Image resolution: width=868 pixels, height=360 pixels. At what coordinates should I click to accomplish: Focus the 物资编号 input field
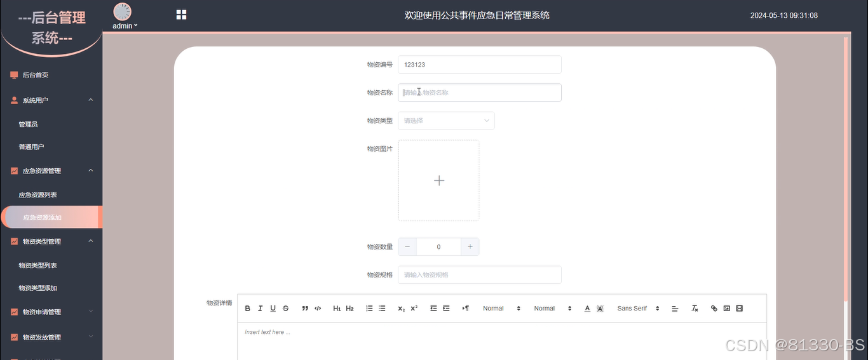click(480, 65)
